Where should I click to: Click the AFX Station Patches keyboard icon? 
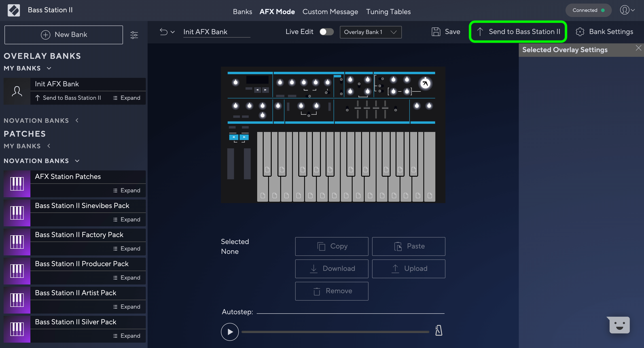[17, 184]
